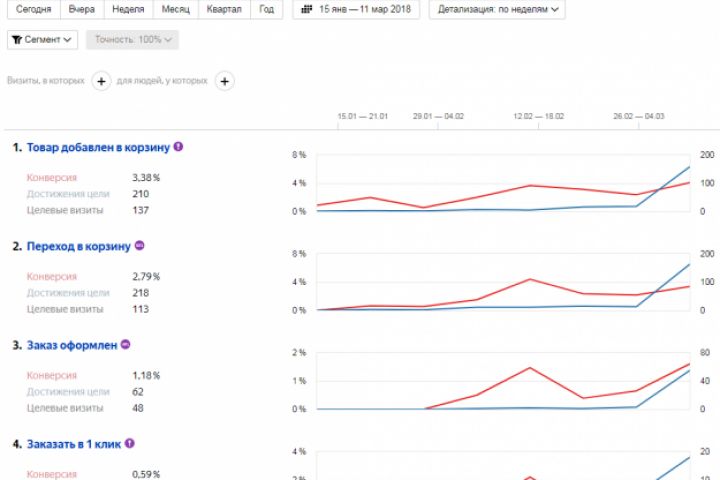This screenshot has width=720, height=480.
Task: Click the Конверсия value 2,79 %
Action: tap(146, 277)
